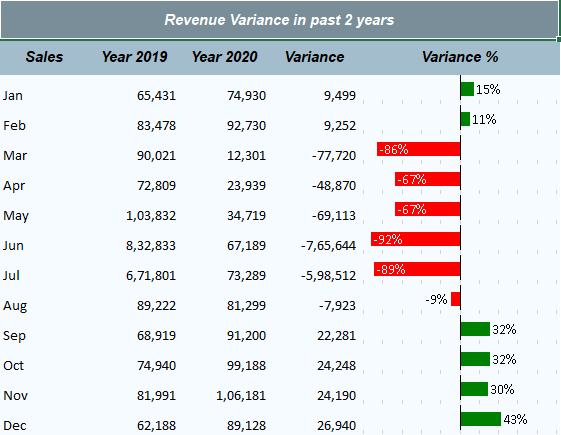Click the 1,06,181 cell for November
This screenshot has width=561, height=435.
[241, 396]
